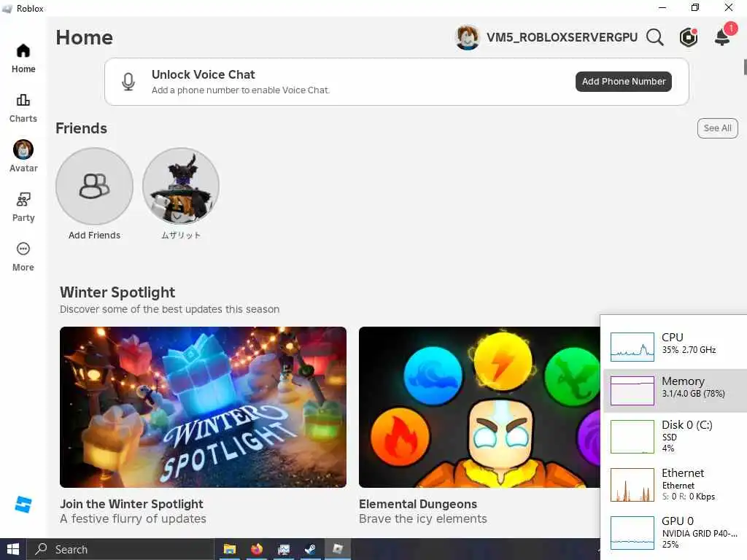
Task: Click Elemental Dungeons title text
Action: 418,504
